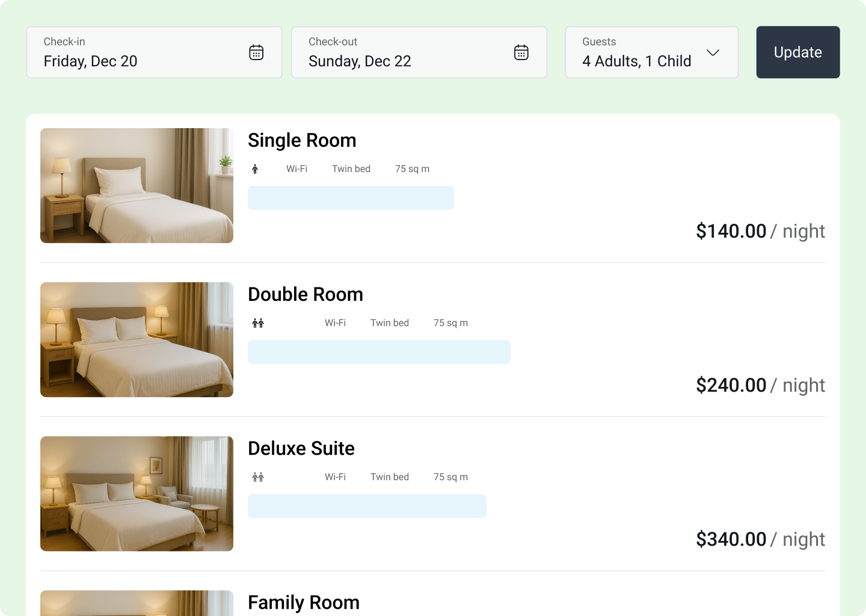Image resolution: width=866 pixels, height=616 pixels.
Task: Click the Check-in calendar icon
Action: click(256, 52)
